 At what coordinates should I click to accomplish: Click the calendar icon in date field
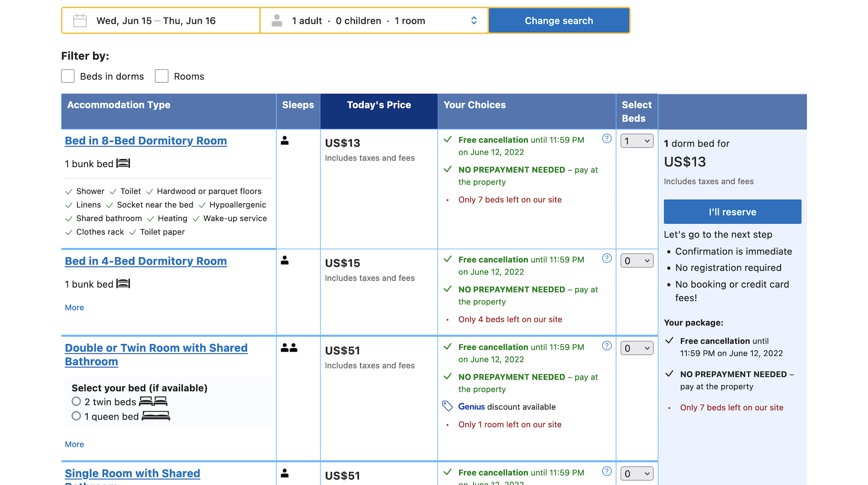point(80,21)
